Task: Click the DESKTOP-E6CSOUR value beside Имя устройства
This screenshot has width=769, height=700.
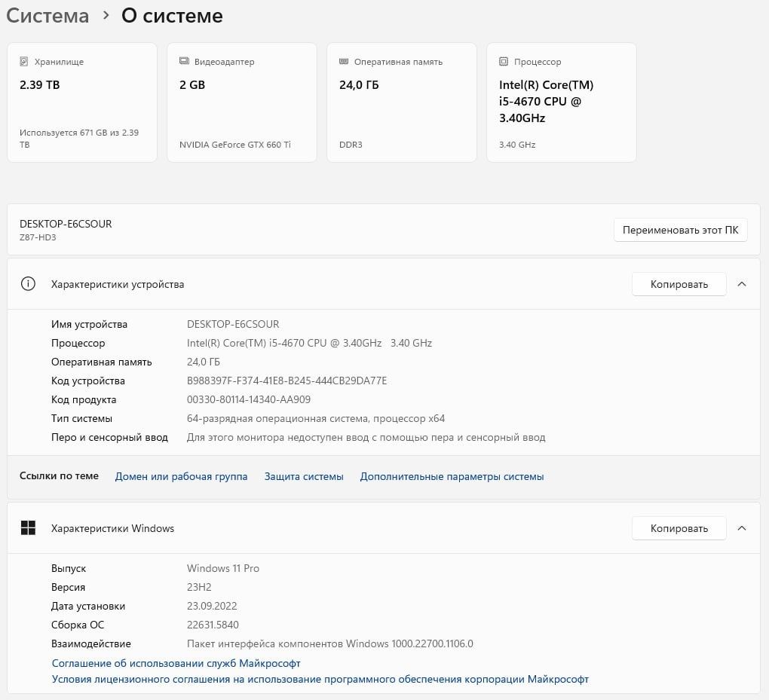Action: [233, 324]
